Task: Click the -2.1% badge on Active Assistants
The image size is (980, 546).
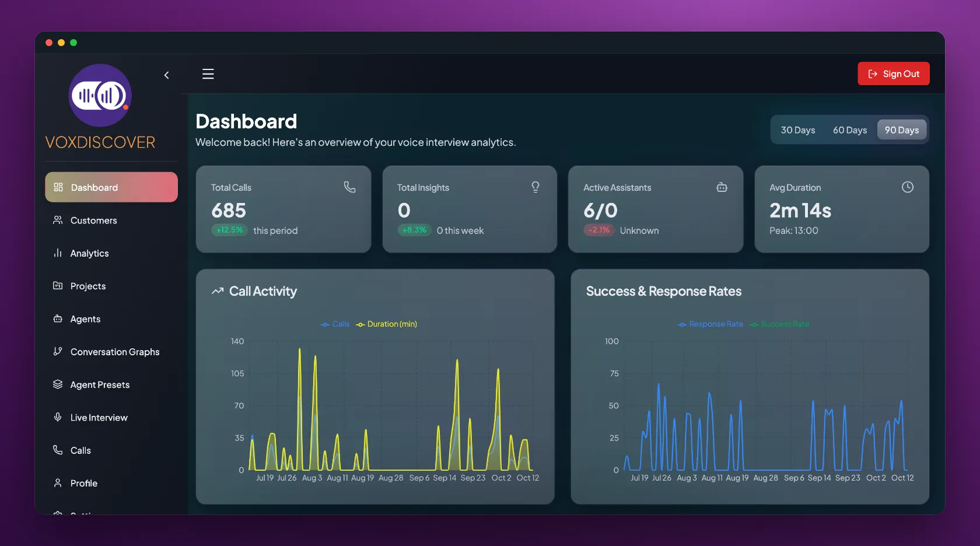Action: click(x=599, y=230)
